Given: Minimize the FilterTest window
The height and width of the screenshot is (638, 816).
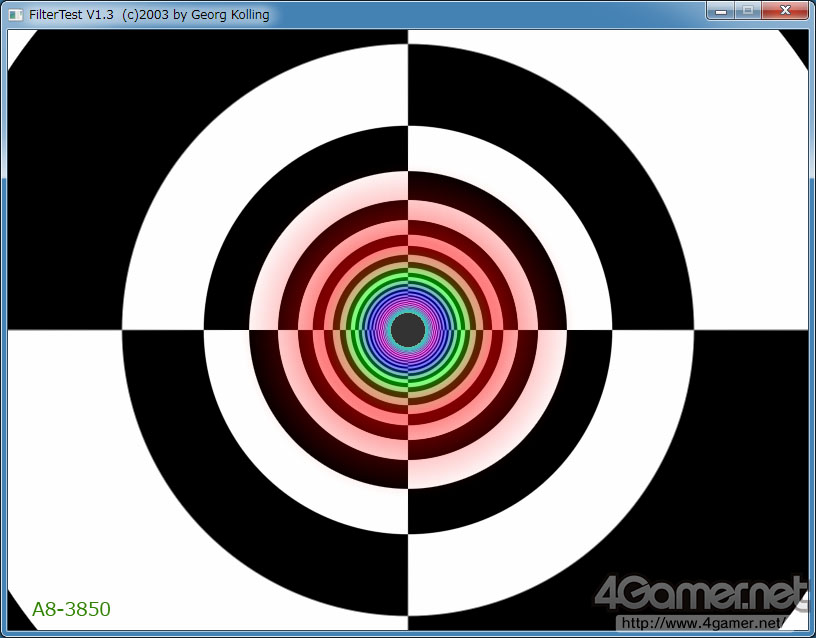Looking at the screenshot, I should click(721, 10).
